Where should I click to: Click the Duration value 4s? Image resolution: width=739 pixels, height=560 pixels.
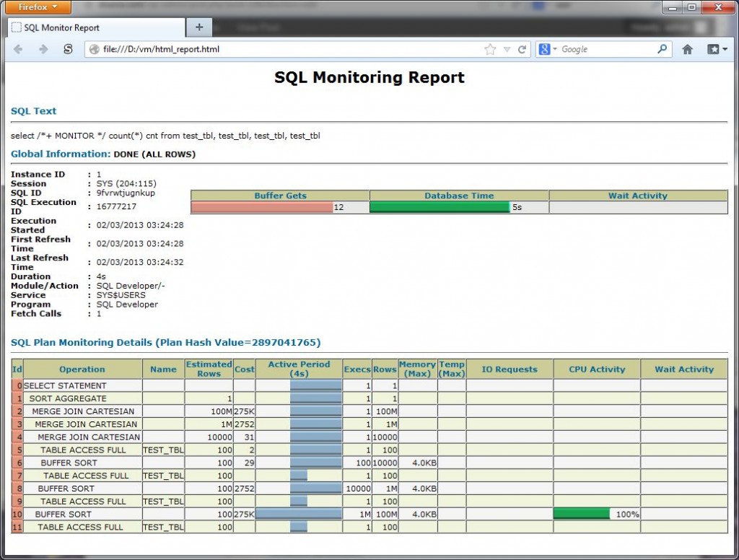[x=101, y=276]
